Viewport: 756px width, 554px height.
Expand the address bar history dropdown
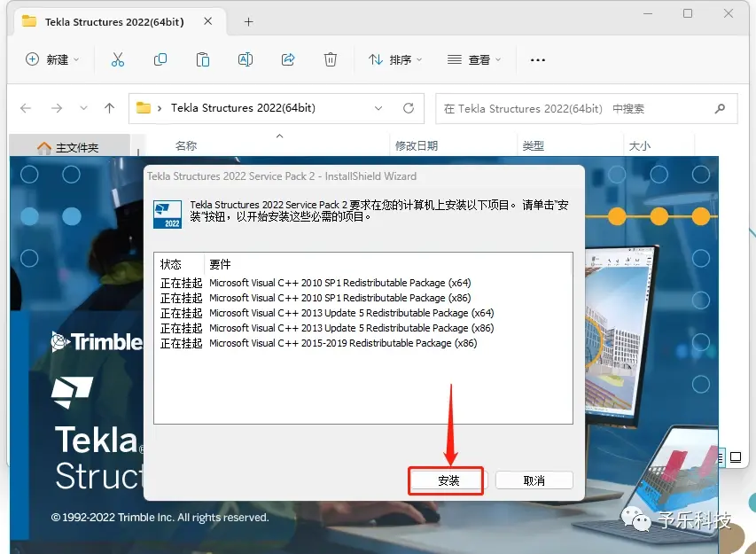[x=378, y=108]
